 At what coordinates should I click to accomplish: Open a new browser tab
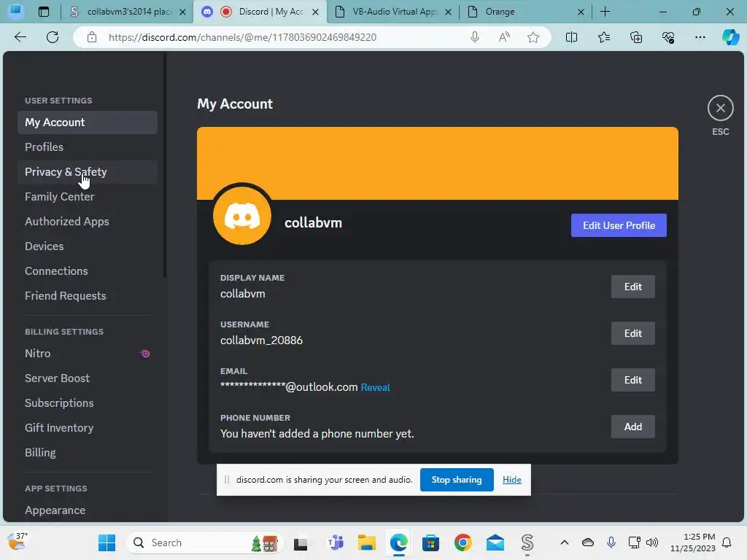click(x=605, y=12)
